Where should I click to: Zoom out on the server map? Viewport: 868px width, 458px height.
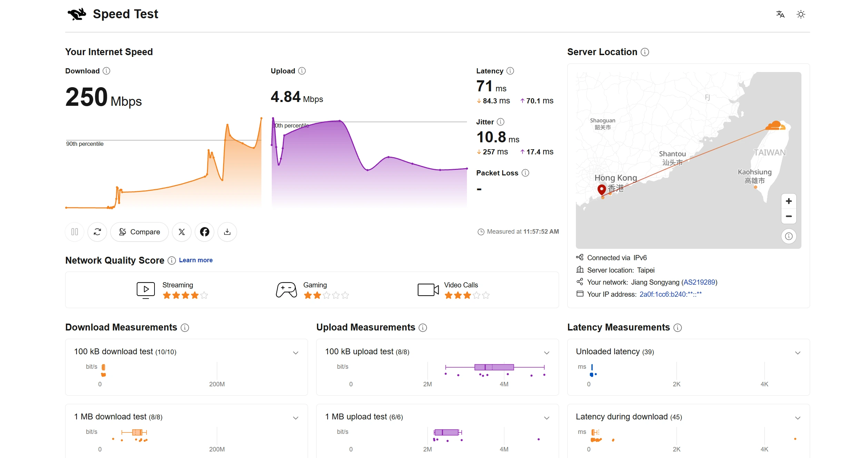coord(789,216)
